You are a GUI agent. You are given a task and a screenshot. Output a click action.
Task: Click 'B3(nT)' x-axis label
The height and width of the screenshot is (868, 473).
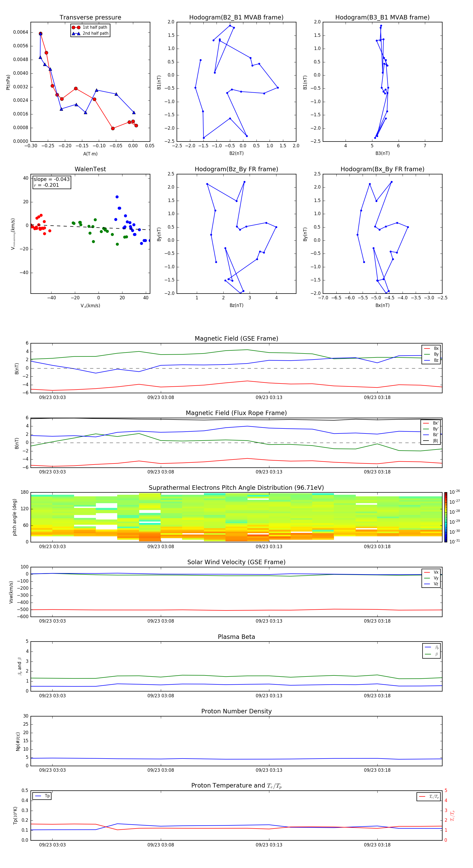[382, 153]
